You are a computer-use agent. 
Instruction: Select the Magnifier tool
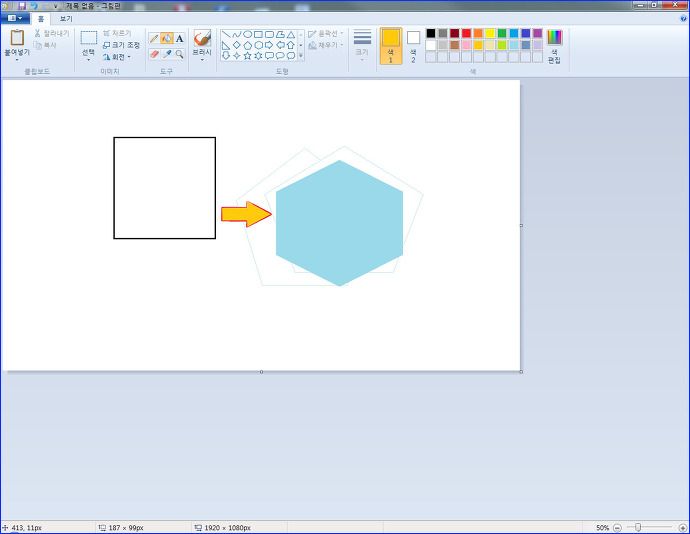[180, 54]
